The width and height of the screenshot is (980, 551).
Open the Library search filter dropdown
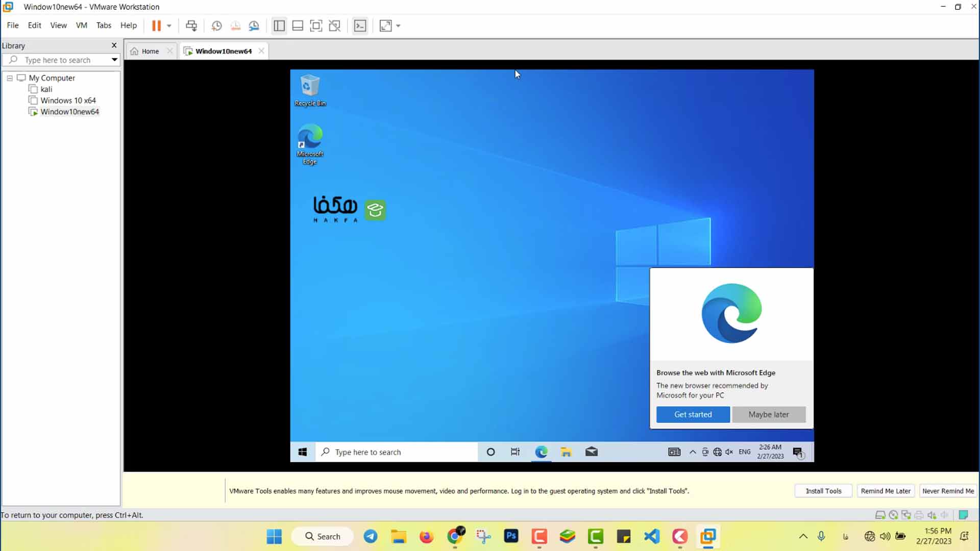(x=114, y=60)
